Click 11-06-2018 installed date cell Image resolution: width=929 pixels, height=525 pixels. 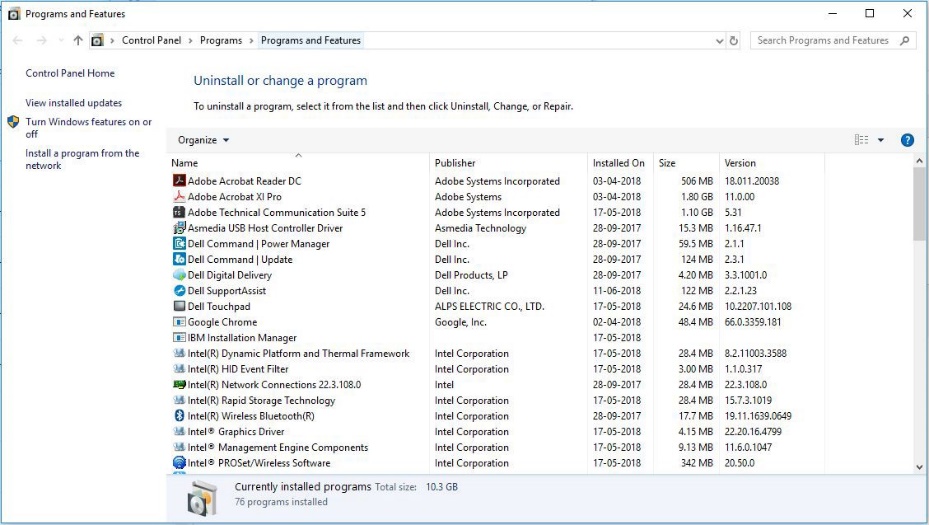(617, 290)
